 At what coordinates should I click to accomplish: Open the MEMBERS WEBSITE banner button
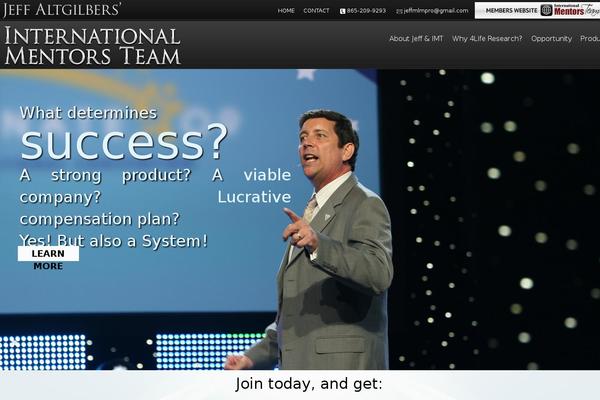pyautogui.click(x=537, y=10)
